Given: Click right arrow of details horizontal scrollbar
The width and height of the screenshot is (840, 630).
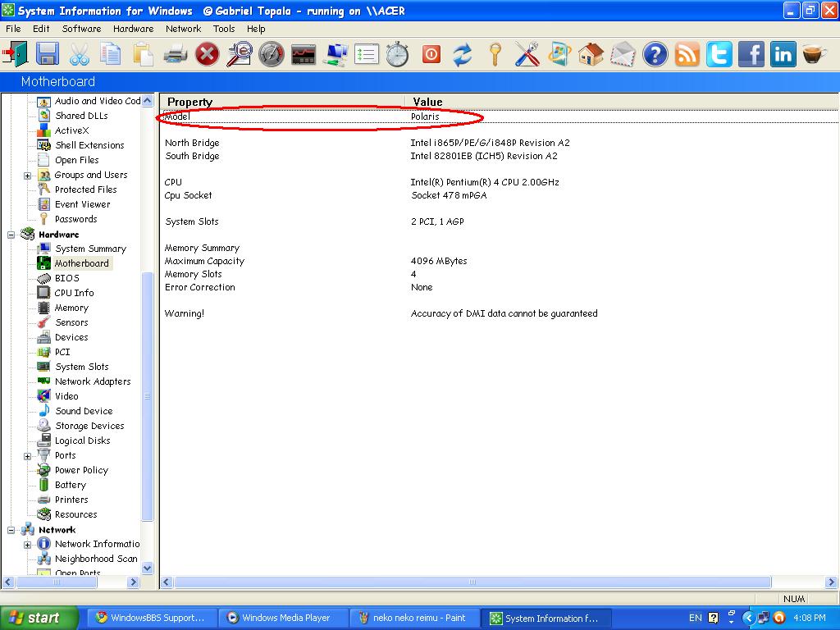Looking at the screenshot, I should (x=832, y=582).
